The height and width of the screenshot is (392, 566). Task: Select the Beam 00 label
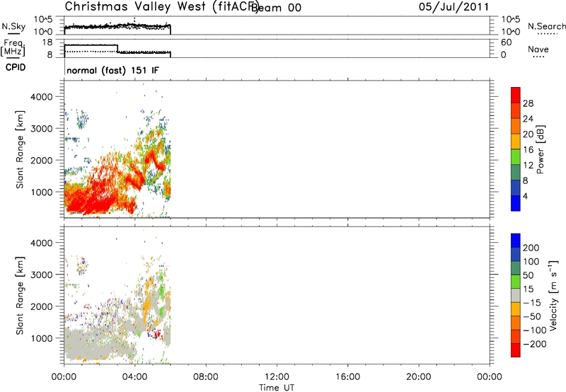[x=276, y=8]
